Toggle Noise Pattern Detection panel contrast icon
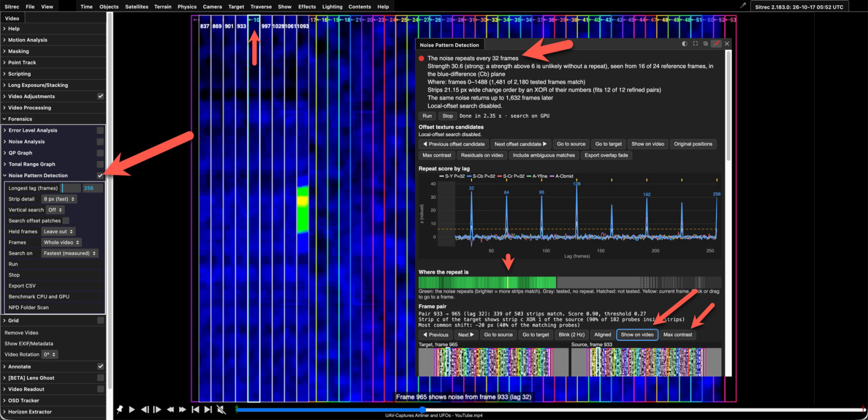 click(x=685, y=44)
